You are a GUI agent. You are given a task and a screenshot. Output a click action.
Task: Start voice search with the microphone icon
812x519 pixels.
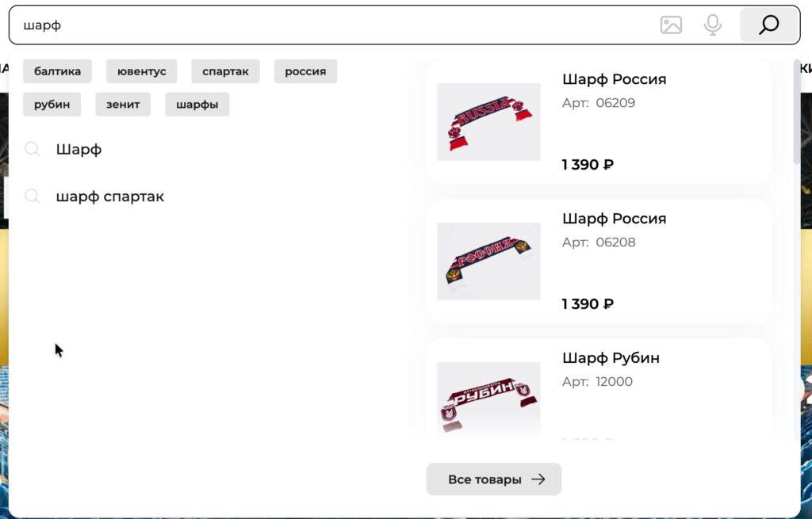pyautogui.click(x=713, y=25)
